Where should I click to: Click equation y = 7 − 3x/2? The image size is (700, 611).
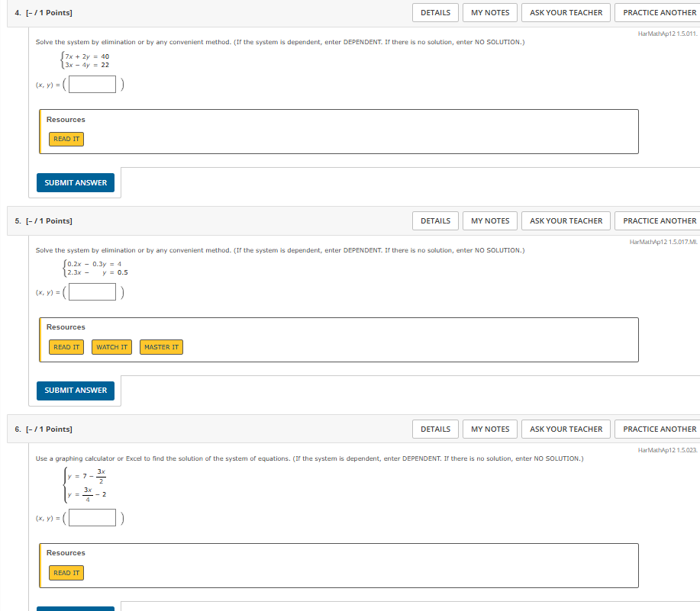(86, 476)
